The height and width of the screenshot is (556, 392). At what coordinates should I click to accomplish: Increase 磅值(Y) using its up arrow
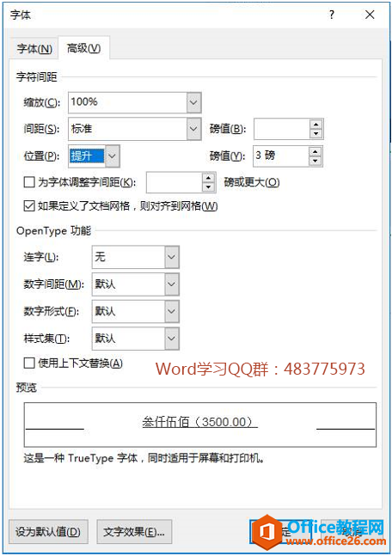click(315, 151)
